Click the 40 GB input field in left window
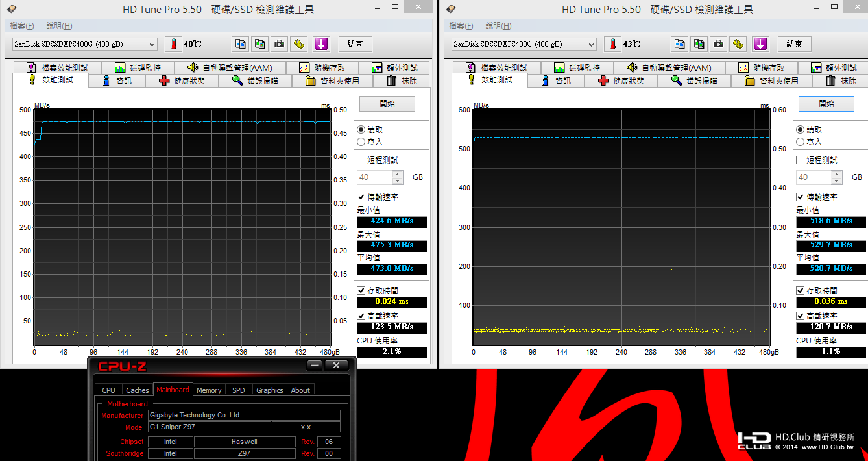 pos(374,177)
